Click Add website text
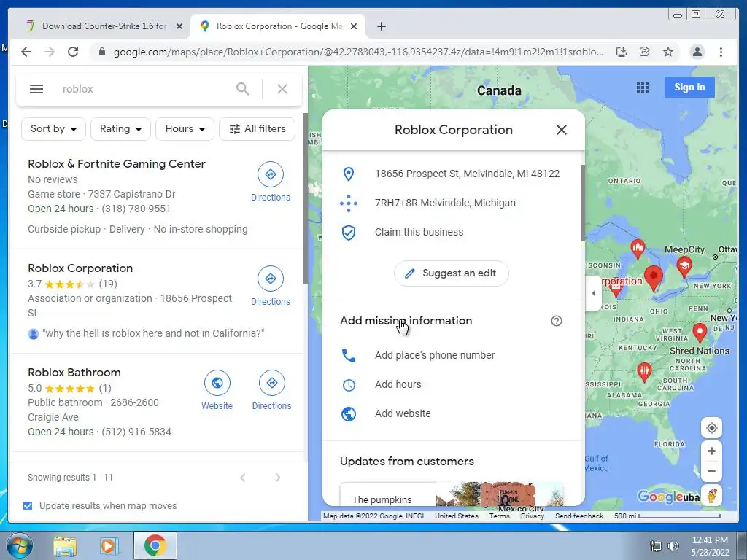This screenshot has height=560, width=747. tap(403, 414)
